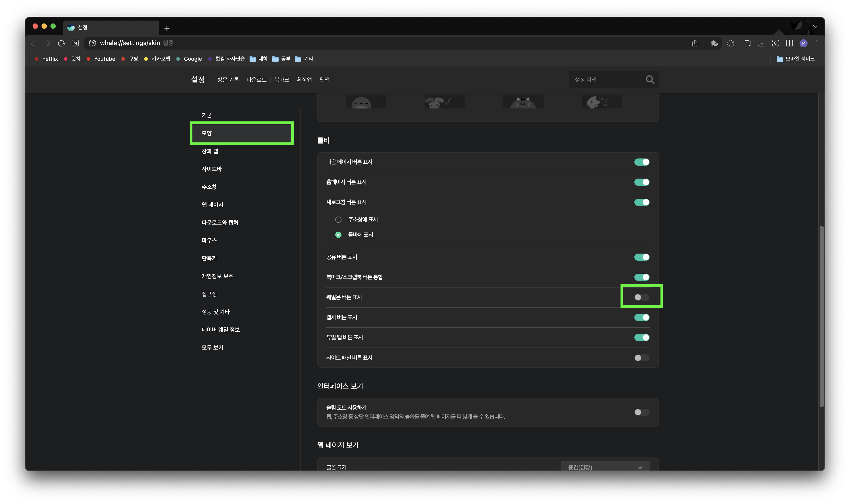
Task: Reload the current page
Action: pos(61,43)
